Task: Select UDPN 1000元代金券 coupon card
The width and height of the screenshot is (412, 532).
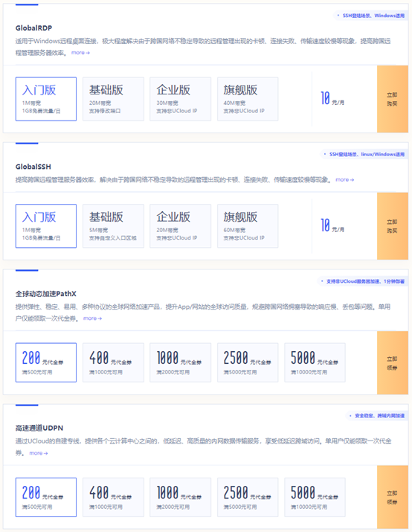Action: point(181,497)
